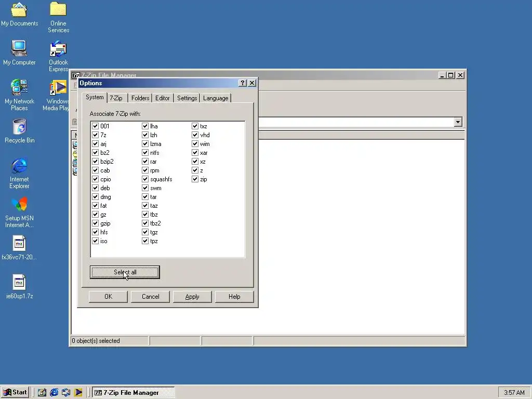Open the Recycle Bin icon

[19, 130]
